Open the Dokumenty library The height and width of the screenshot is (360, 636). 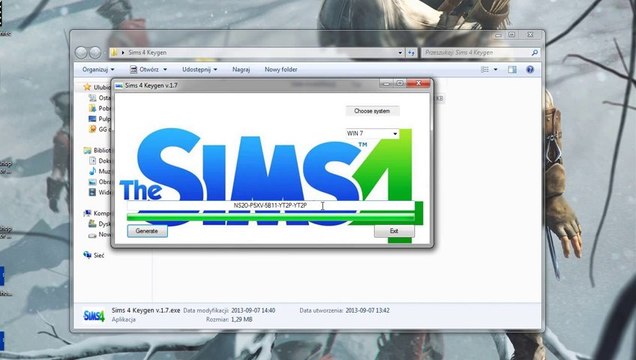[99, 161]
